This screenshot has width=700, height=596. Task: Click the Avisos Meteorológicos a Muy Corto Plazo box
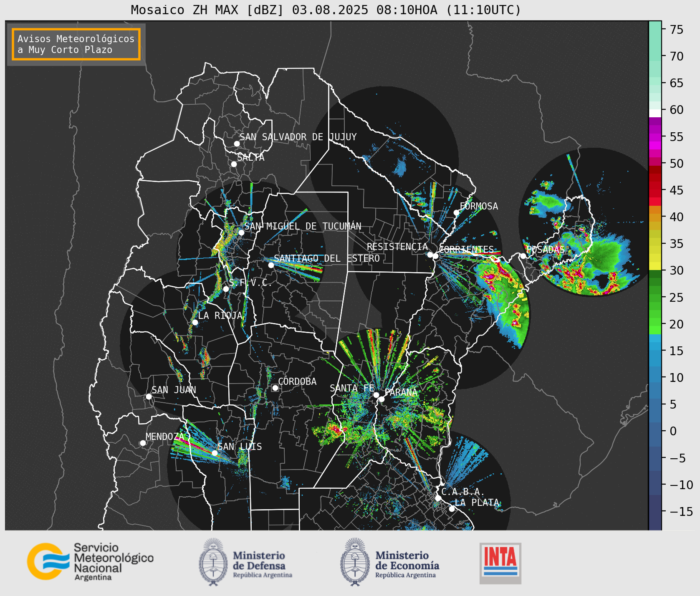pyautogui.click(x=76, y=44)
